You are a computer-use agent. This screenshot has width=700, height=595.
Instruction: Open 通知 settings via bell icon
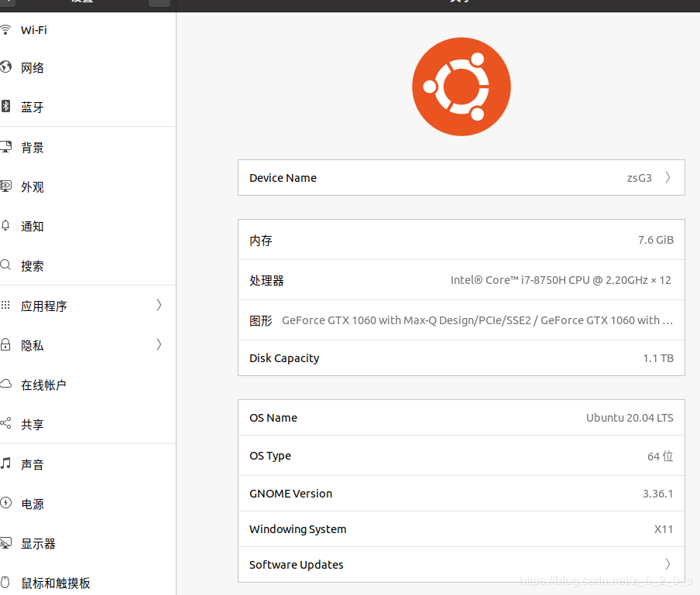click(x=13, y=226)
